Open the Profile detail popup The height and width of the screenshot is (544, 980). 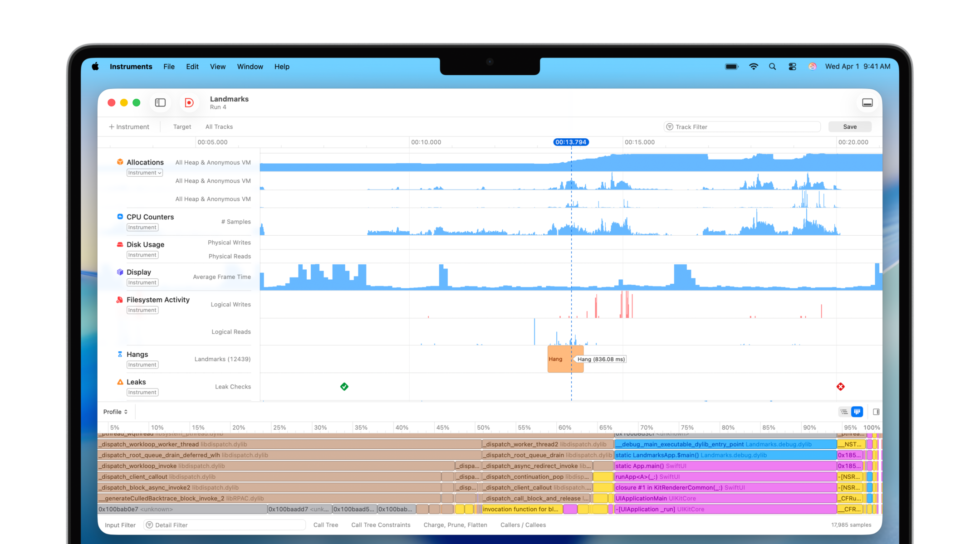point(115,412)
